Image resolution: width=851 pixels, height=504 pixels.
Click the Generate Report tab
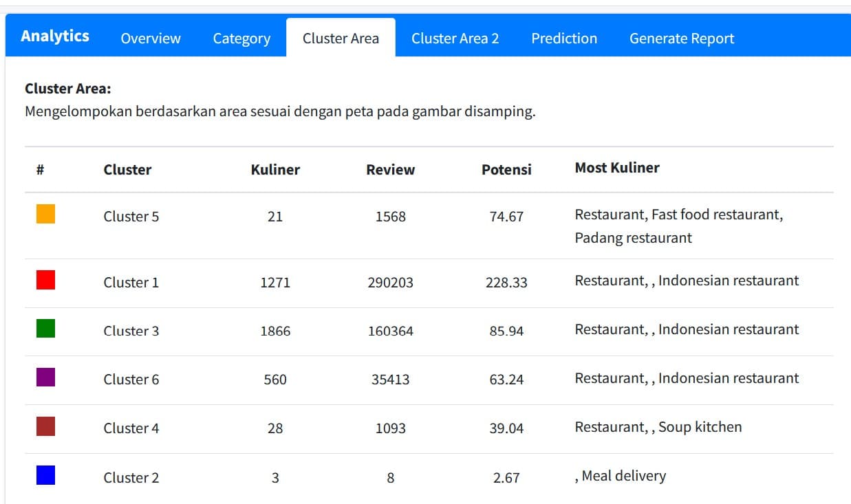pyautogui.click(x=681, y=39)
